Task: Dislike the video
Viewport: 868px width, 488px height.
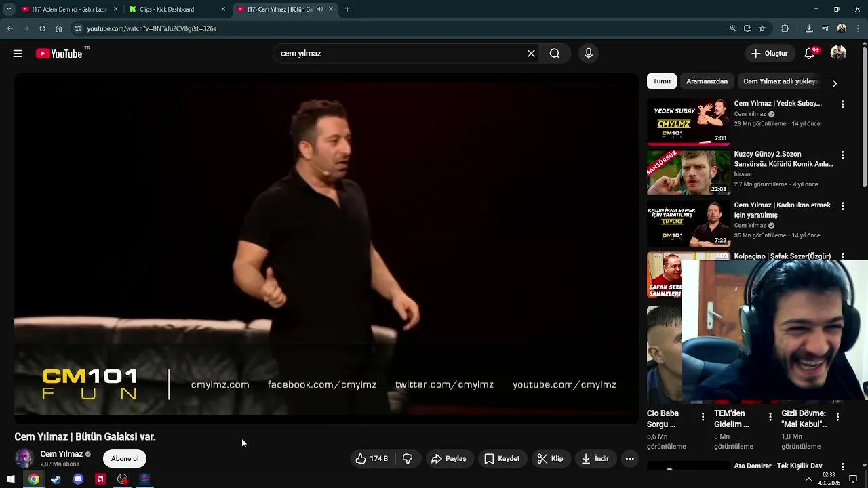Action: pyautogui.click(x=408, y=459)
